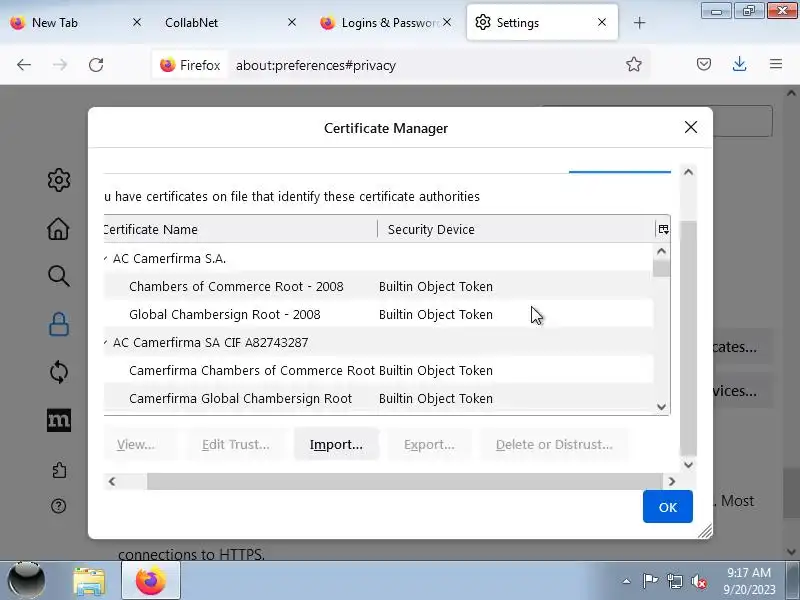
Task: Click Delete or Distrust... button
Action: point(554,444)
